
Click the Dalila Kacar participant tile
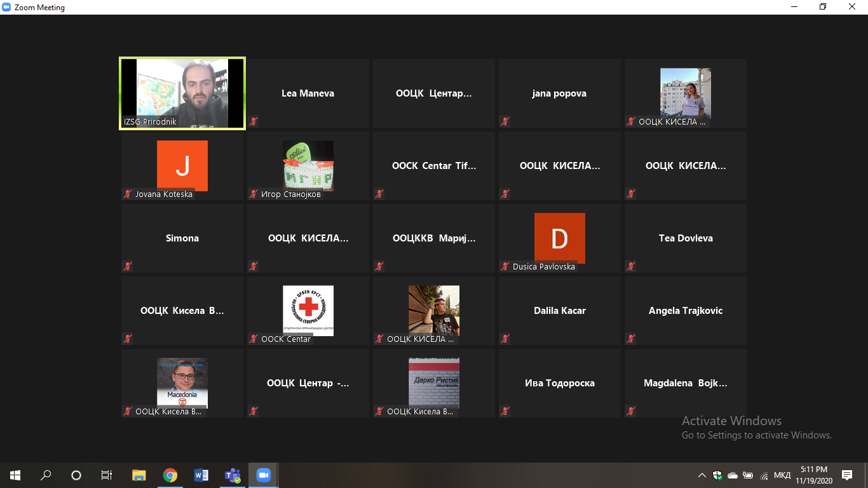[x=560, y=311]
